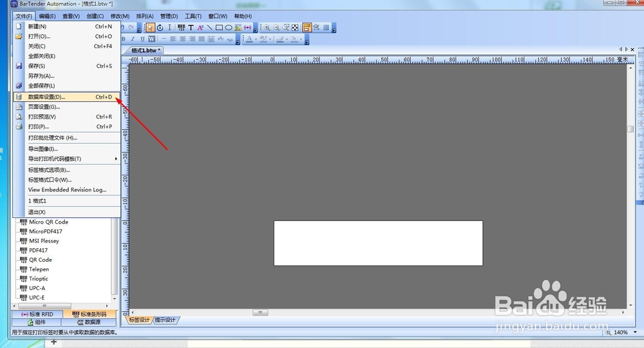
Task: Switch to the 标签设计 tab
Action: [x=139, y=320]
